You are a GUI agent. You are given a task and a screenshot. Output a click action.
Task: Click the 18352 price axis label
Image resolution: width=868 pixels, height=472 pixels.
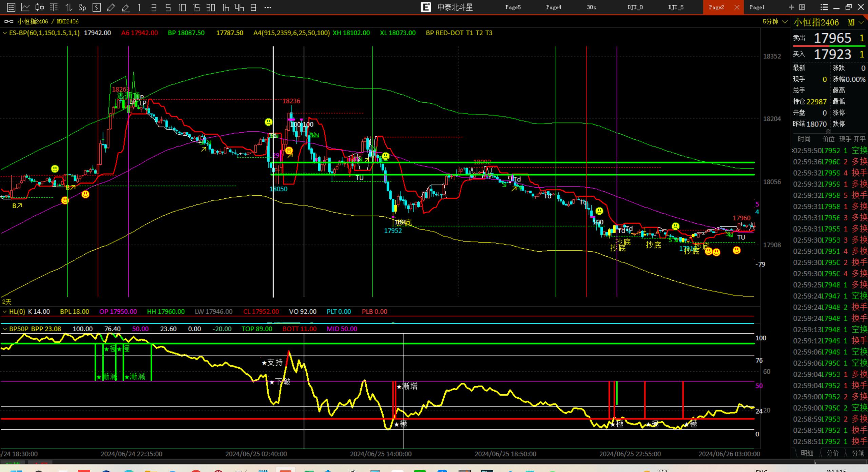point(772,56)
